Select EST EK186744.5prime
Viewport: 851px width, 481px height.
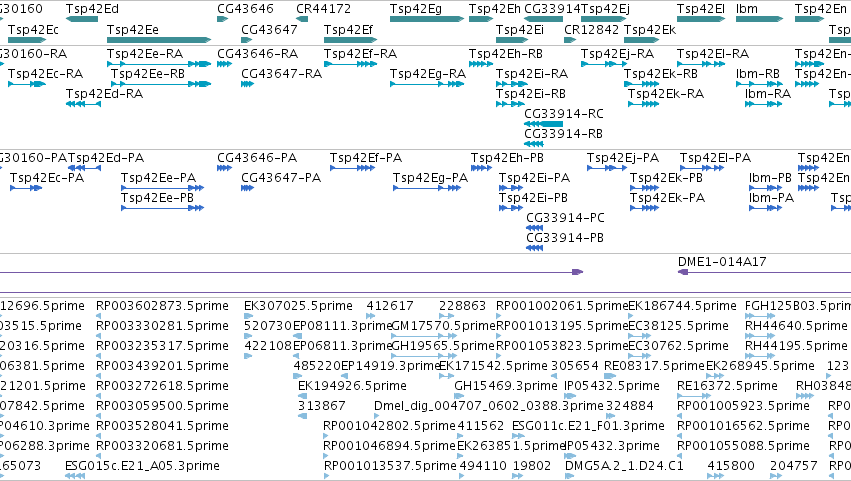click(x=682, y=306)
